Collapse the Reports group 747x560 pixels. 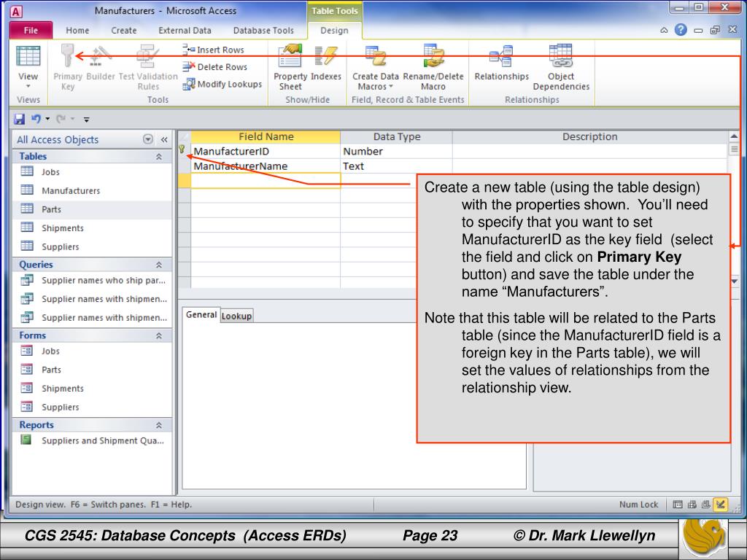pyautogui.click(x=158, y=425)
